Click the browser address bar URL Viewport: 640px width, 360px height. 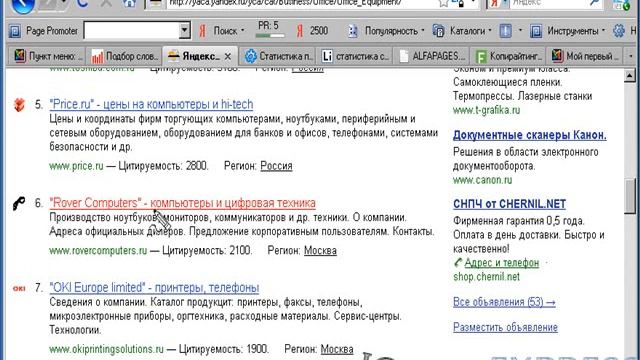(286, 3)
